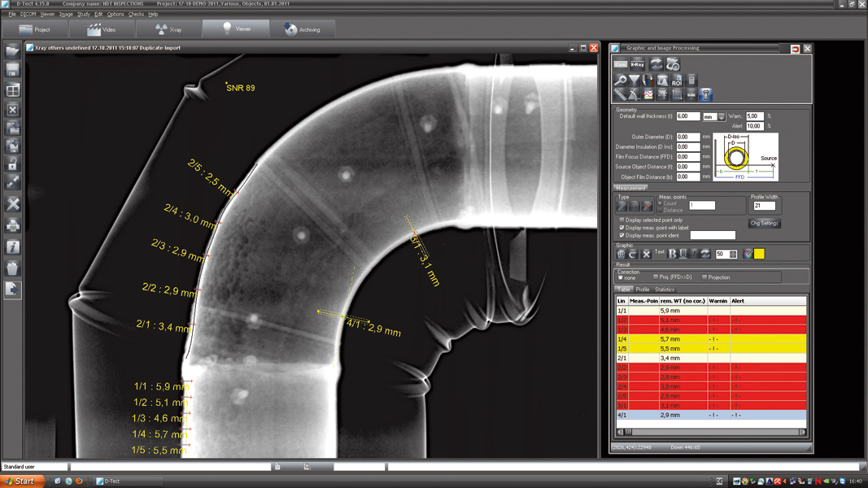Enable Display selected point only

pos(622,220)
